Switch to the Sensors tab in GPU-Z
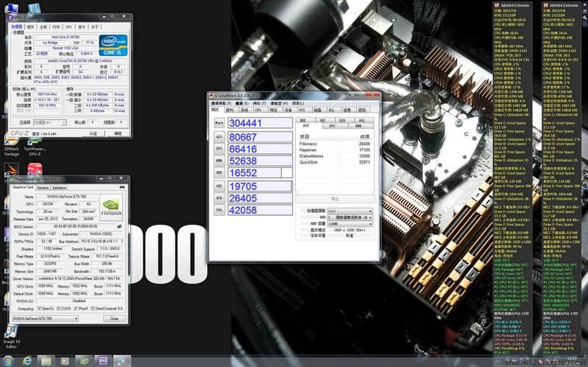The image size is (588, 367). (x=43, y=187)
